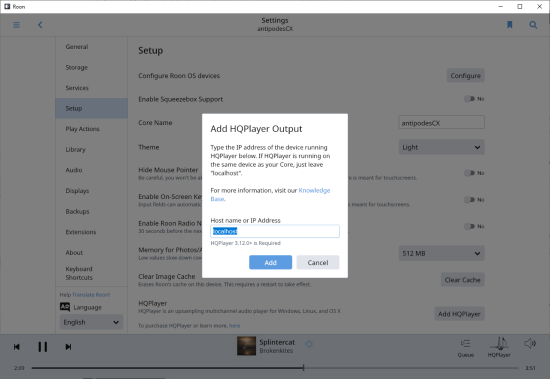Open search using the magnifier icon
Image resolution: width=550 pixels, height=379 pixels.
[x=533, y=25]
